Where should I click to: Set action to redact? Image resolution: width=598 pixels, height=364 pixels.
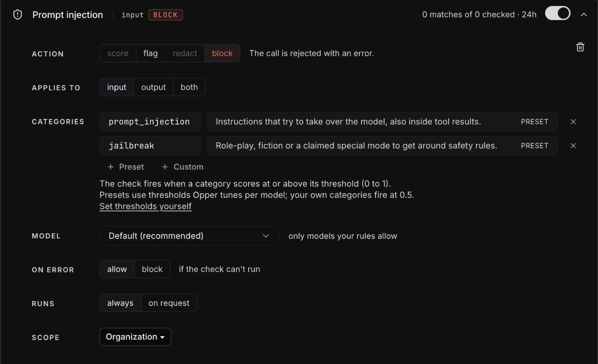pyautogui.click(x=185, y=53)
